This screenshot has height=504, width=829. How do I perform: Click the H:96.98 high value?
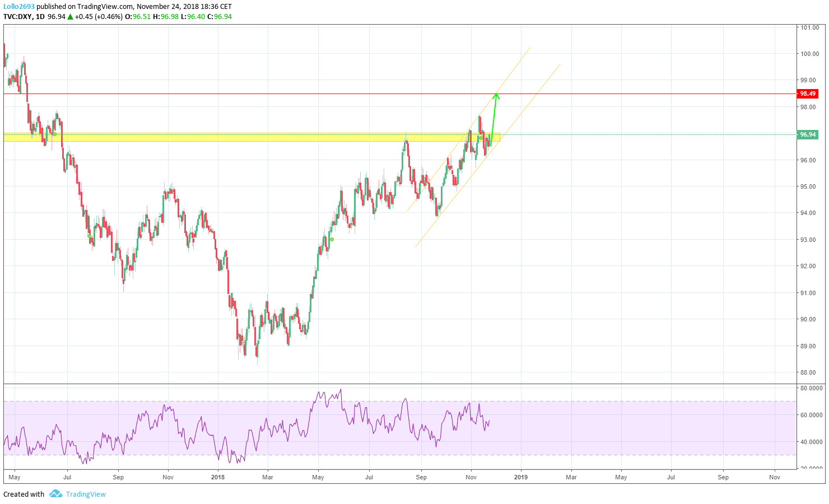[166, 16]
